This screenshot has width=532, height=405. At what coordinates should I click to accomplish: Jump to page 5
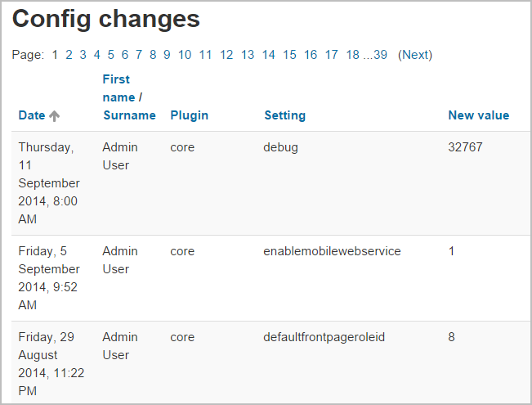[x=111, y=55]
